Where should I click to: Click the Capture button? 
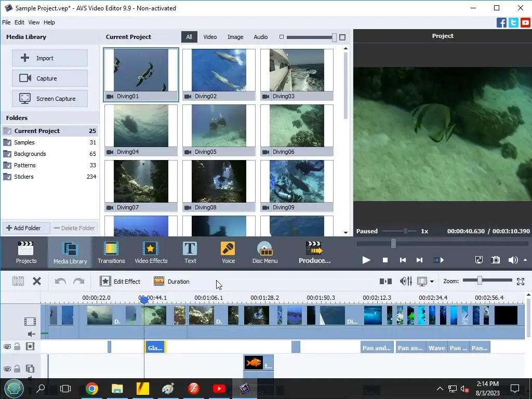50,78
